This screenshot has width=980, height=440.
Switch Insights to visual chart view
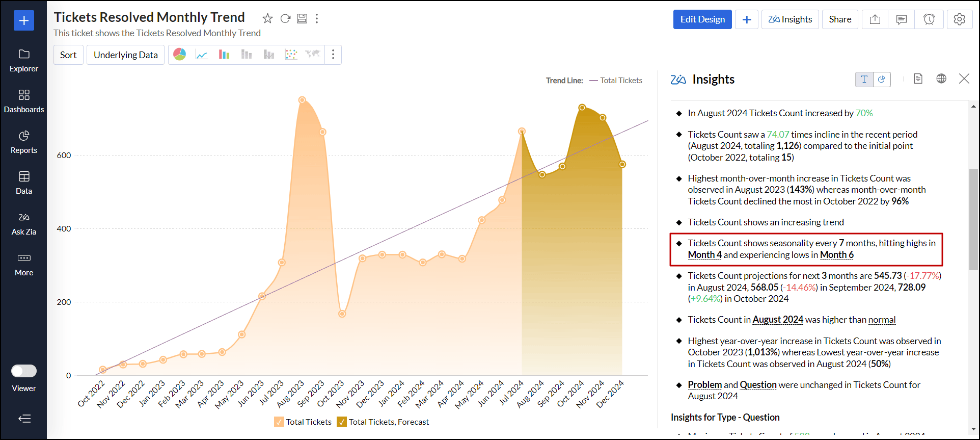coord(882,80)
